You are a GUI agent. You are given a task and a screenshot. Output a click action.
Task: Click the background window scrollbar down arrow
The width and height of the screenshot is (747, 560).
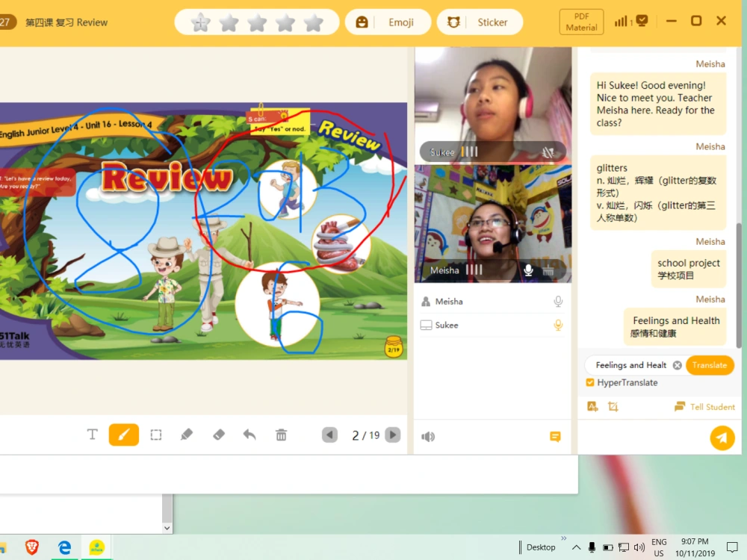167,528
